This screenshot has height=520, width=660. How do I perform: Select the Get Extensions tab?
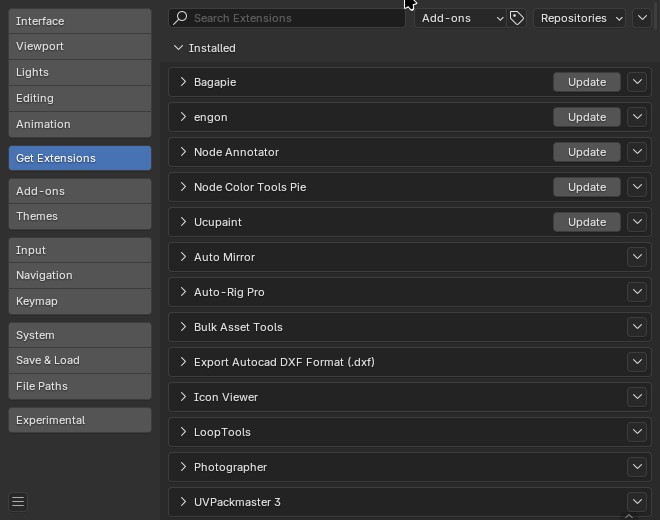pyautogui.click(x=80, y=158)
